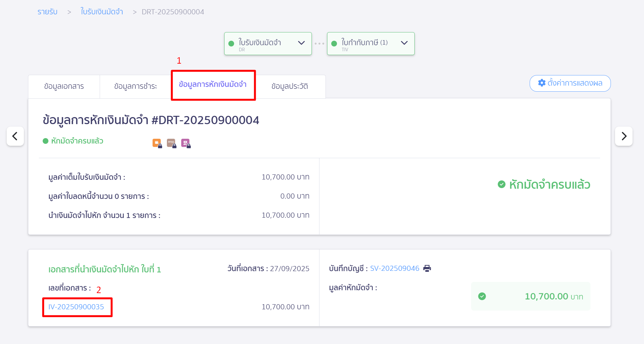This screenshot has width=644, height=344.
Task: Click the gear icon in display settings
Action: (541, 83)
